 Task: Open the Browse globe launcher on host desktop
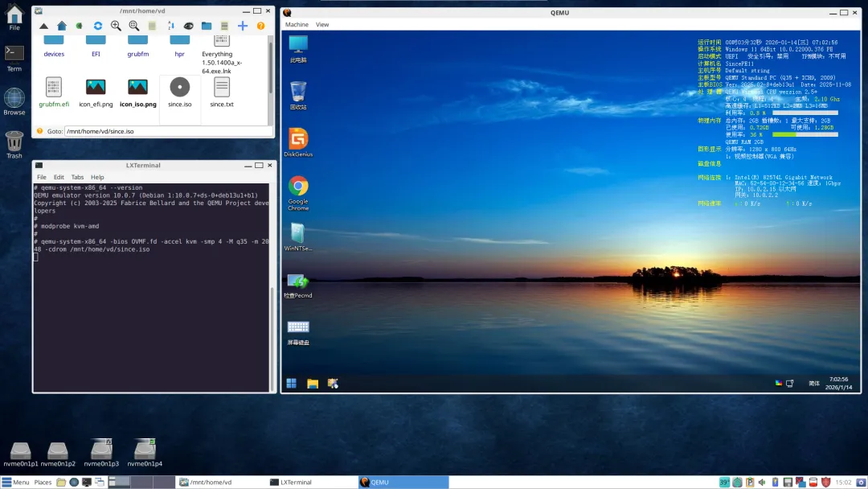(14, 101)
